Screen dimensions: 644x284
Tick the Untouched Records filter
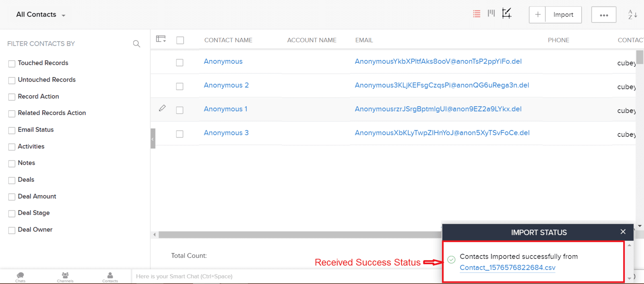12,80
